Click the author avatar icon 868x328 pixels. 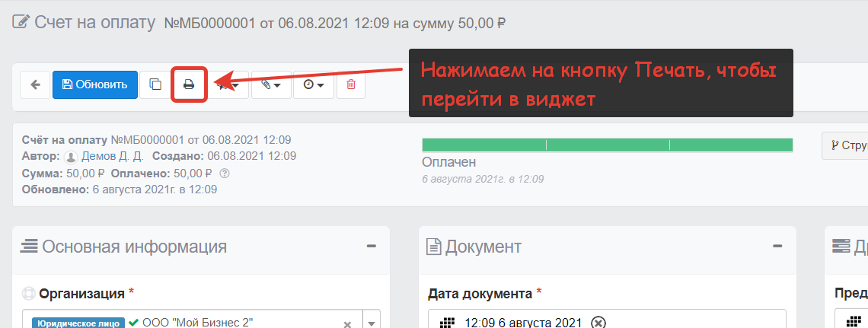pyautogui.click(x=71, y=157)
